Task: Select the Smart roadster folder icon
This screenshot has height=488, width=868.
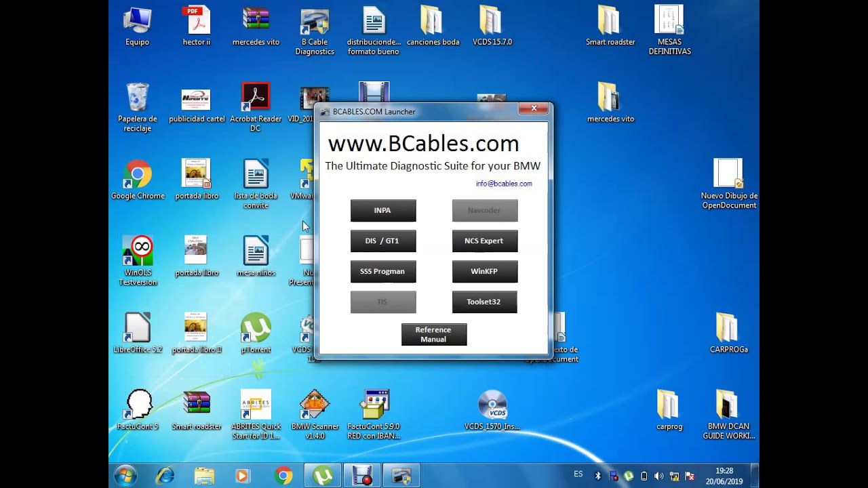Action: click(610, 27)
